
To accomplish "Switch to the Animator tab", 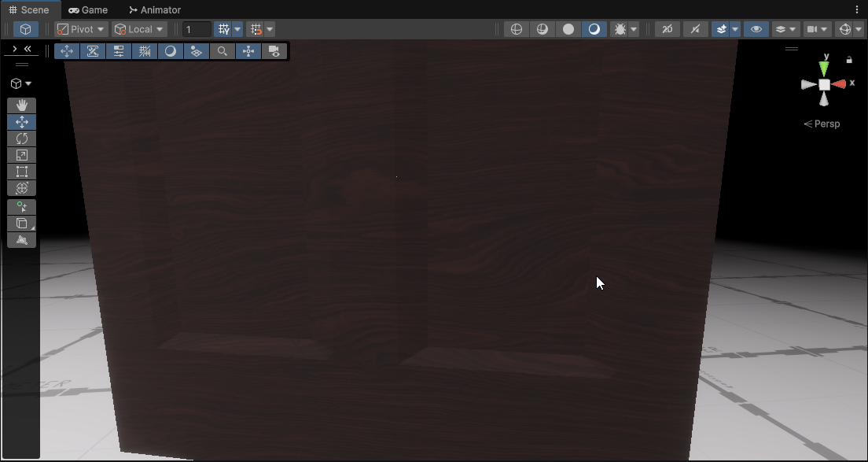I will coord(155,10).
